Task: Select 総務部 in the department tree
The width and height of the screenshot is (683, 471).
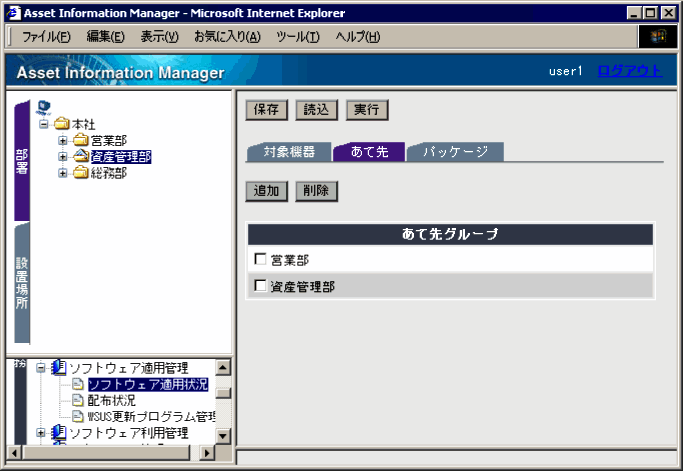Action: pos(108,173)
